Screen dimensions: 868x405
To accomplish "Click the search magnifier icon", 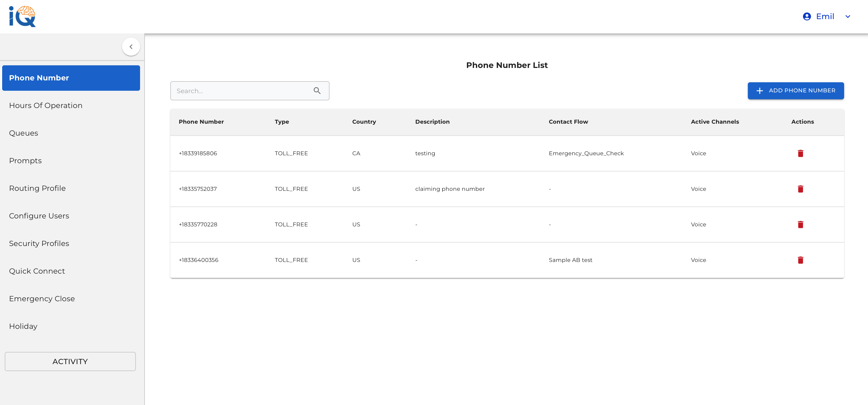I will 317,91.
